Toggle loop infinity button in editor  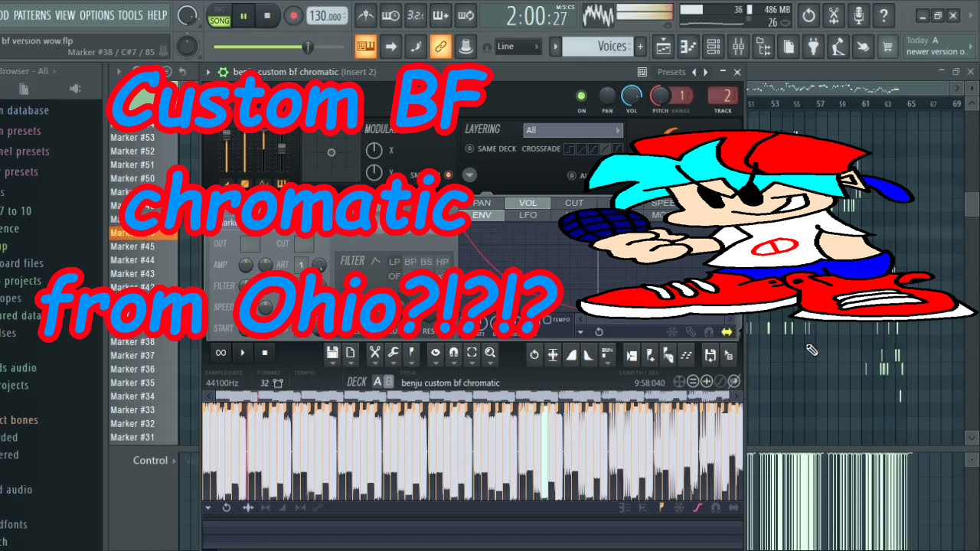(220, 353)
